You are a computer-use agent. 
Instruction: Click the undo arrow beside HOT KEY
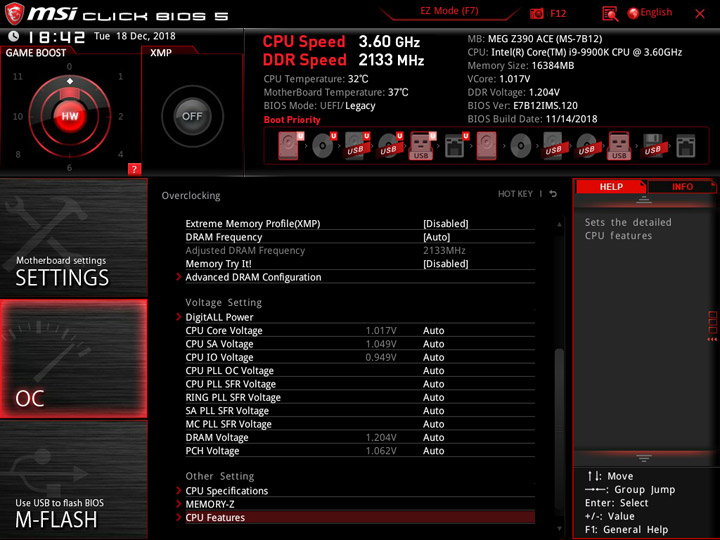pos(553,194)
